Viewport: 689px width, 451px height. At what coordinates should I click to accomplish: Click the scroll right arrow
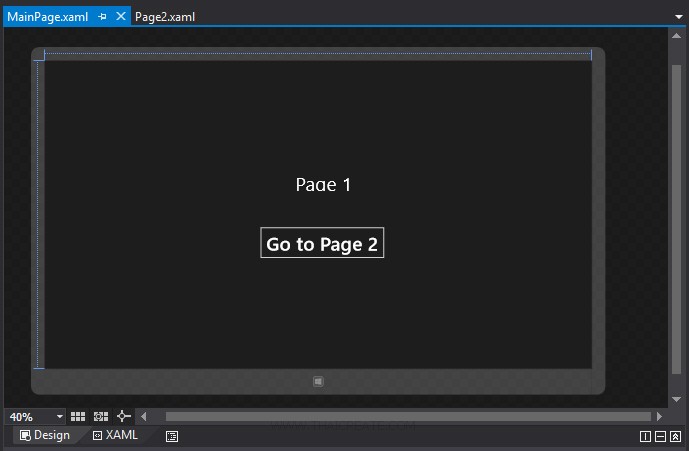tap(659, 416)
